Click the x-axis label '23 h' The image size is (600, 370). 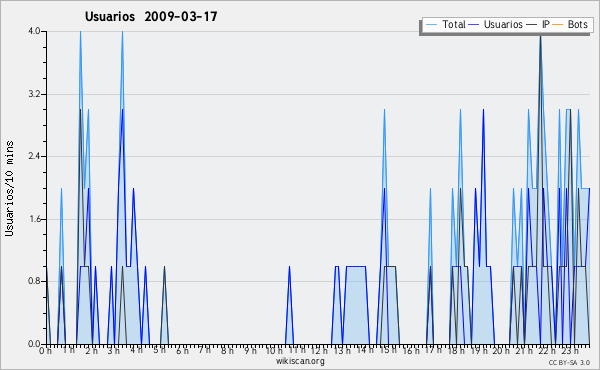(569, 350)
